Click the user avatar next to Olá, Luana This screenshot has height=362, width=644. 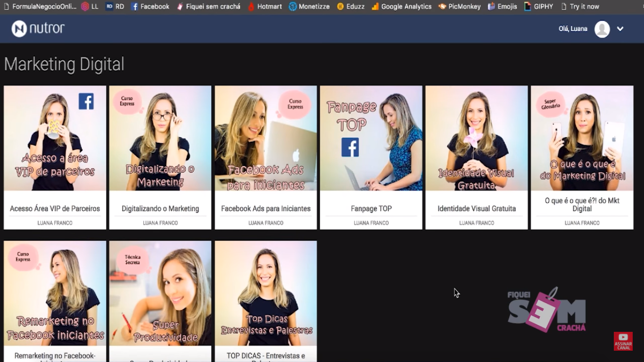(x=602, y=29)
